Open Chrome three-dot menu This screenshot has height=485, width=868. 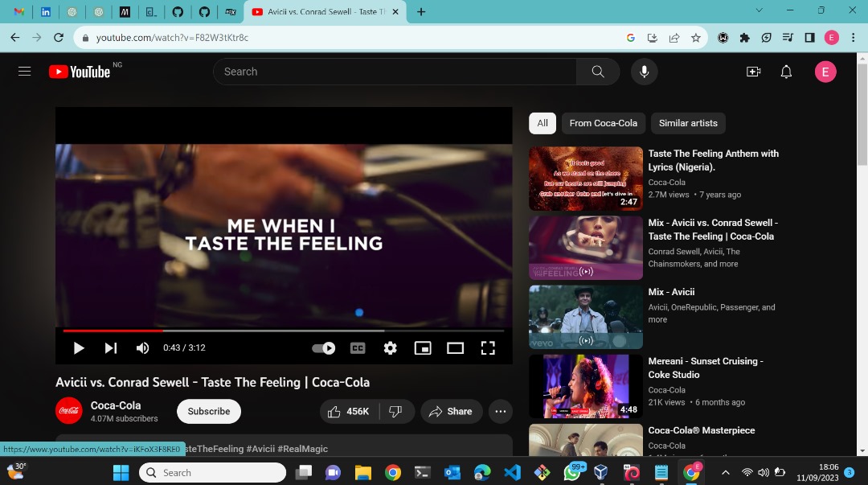pos(853,38)
